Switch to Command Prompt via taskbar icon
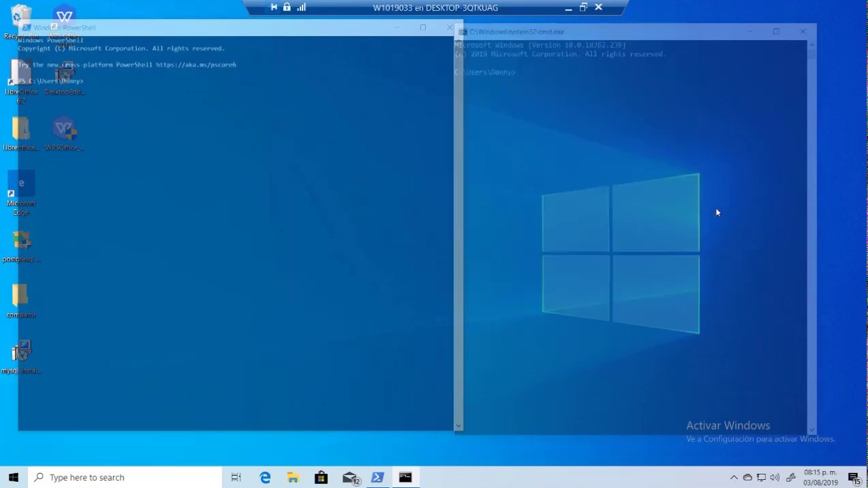 click(x=406, y=477)
